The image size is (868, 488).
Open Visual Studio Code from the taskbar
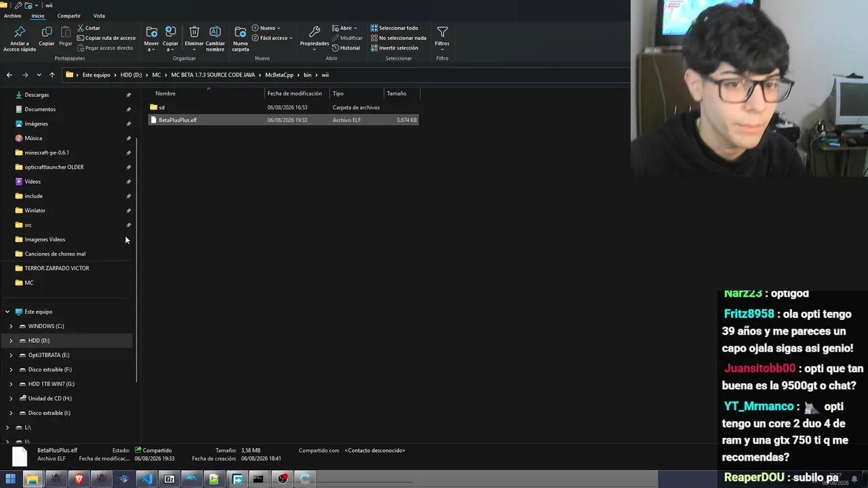click(x=146, y=479)
